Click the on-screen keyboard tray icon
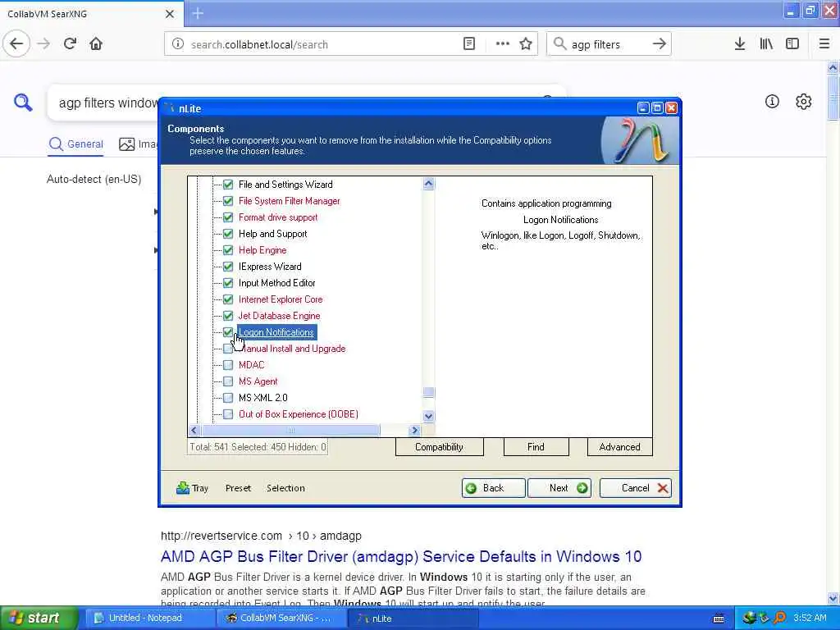Screen dimensions: 840x630 [x=719, y=619]
